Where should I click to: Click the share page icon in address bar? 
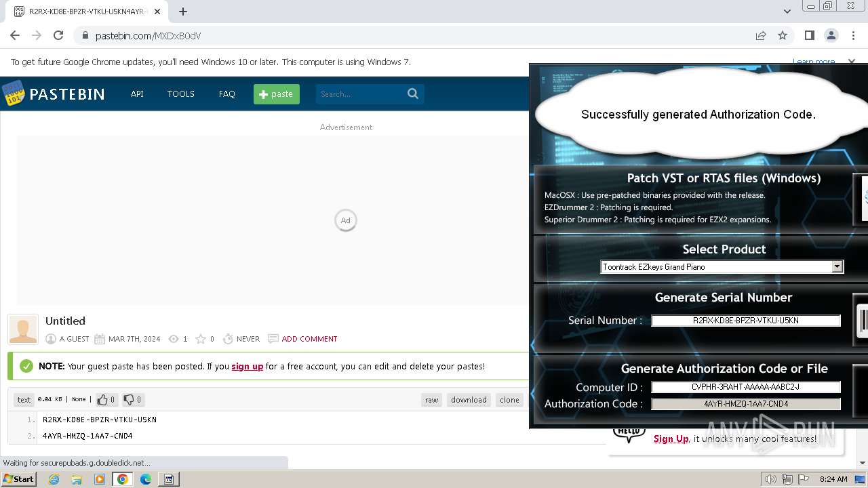pos(761,35)
